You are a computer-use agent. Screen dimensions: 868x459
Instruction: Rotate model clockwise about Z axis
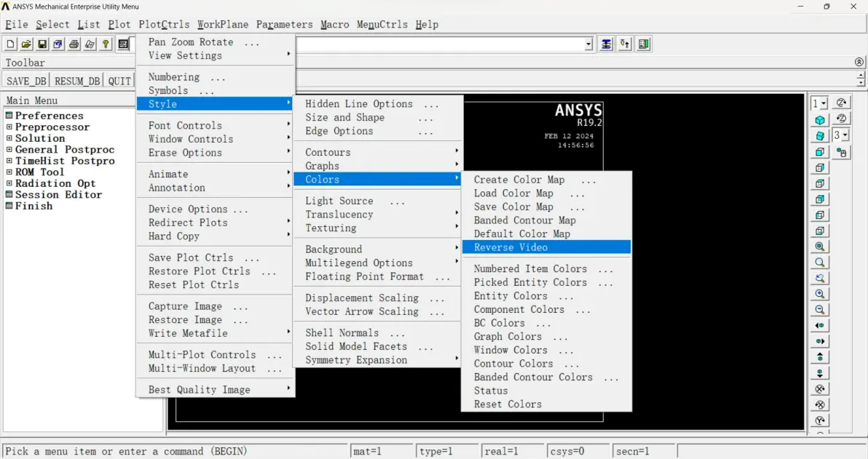coord(842,103)
